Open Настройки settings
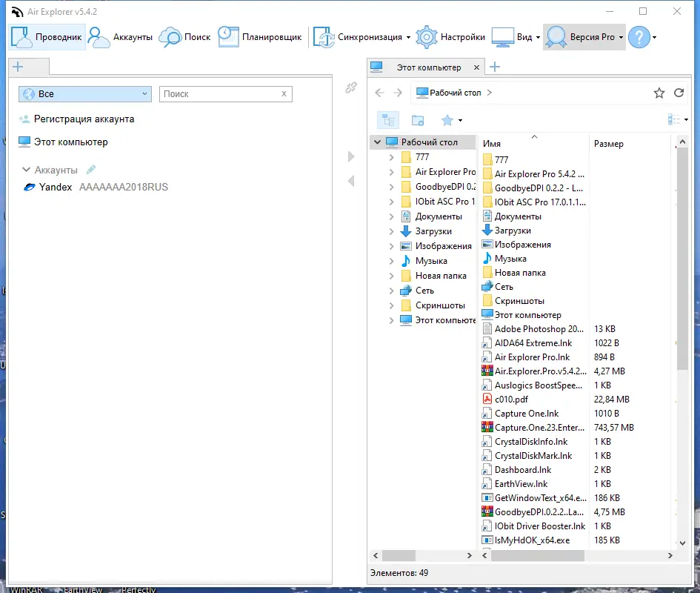700x593 pixels. [x=450, y=37]
